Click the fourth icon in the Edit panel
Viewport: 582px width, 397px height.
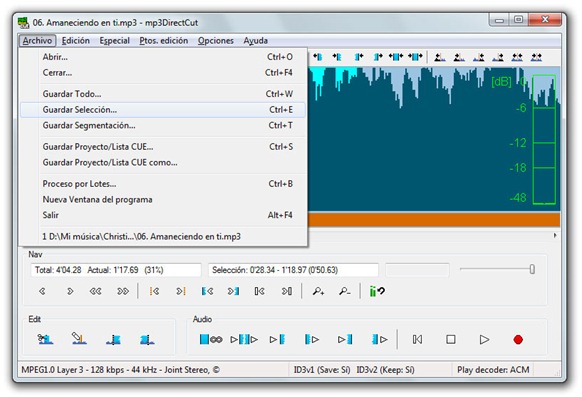[147, 339]
